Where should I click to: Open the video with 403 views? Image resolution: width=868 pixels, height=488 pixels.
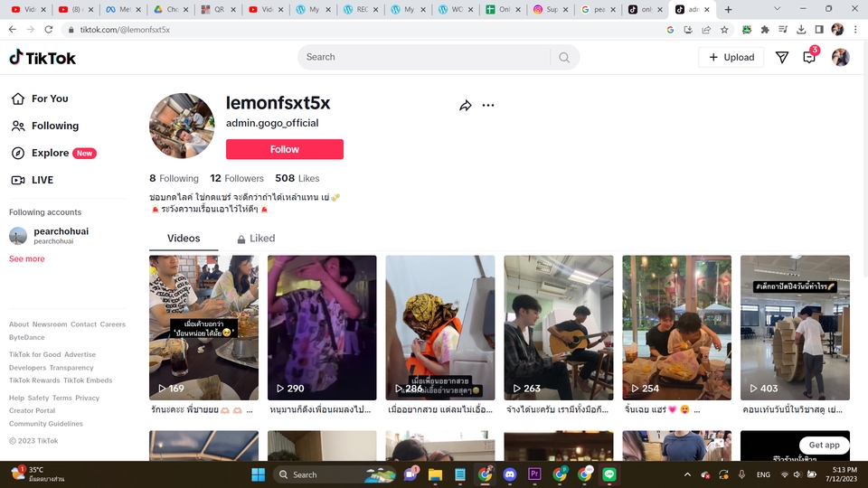[x=795, y=327]
